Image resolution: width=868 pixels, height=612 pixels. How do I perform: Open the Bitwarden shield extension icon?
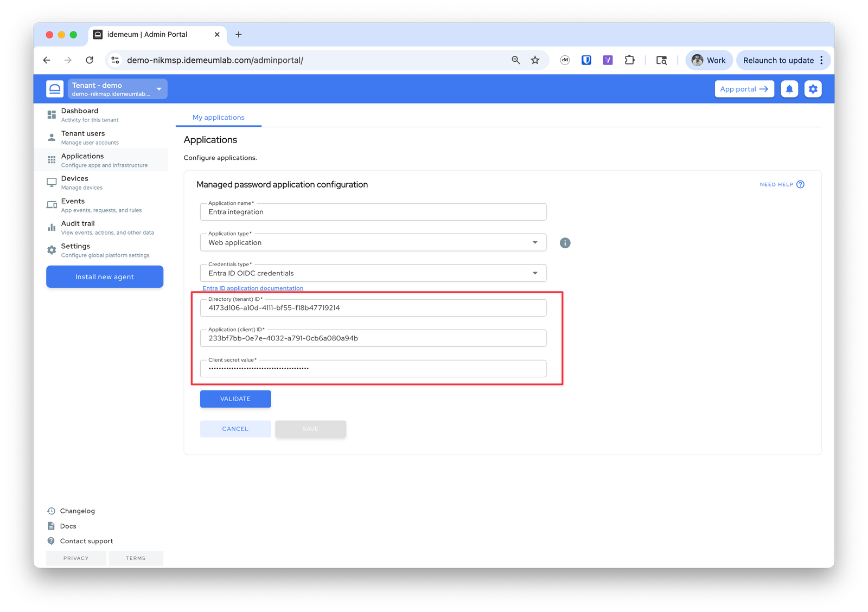[x=586, y=60]
